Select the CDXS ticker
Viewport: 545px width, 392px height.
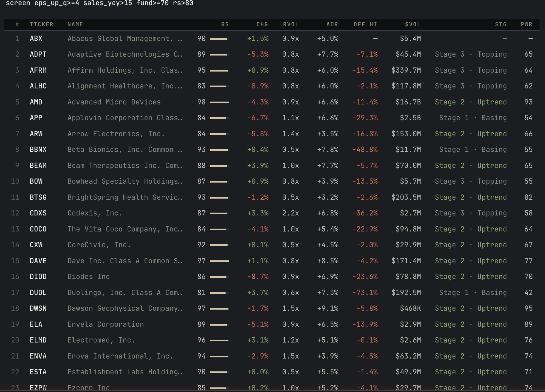tap(38, 213)
